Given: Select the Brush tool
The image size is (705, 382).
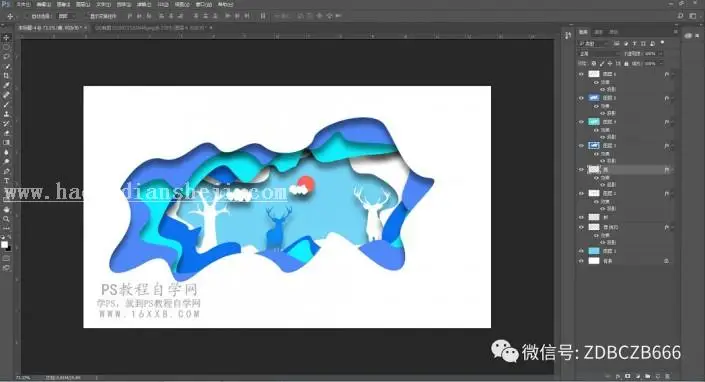Looking at the screenshot, I should coord(6,104).
